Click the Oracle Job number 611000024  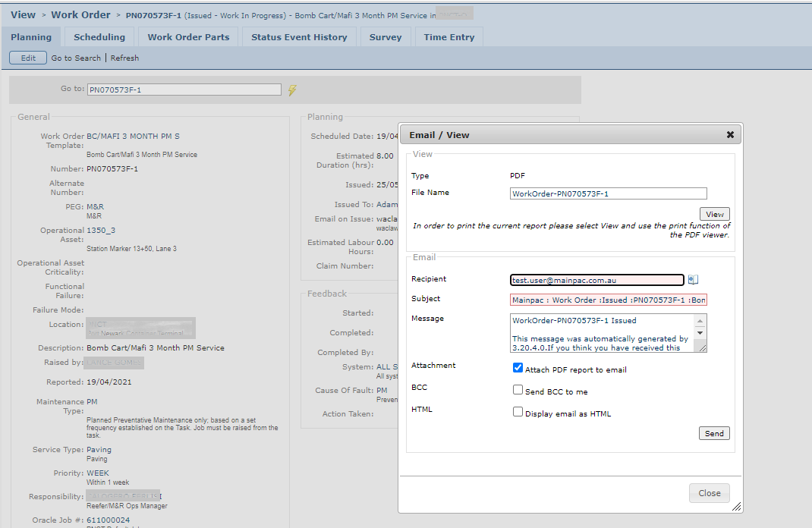click(x=109, y=520)
